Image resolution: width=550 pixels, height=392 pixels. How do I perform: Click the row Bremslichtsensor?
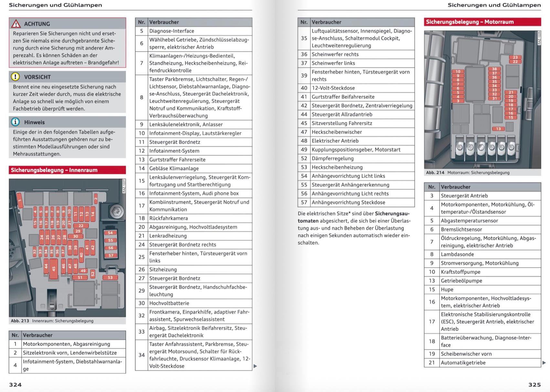(x=482, y=230)
